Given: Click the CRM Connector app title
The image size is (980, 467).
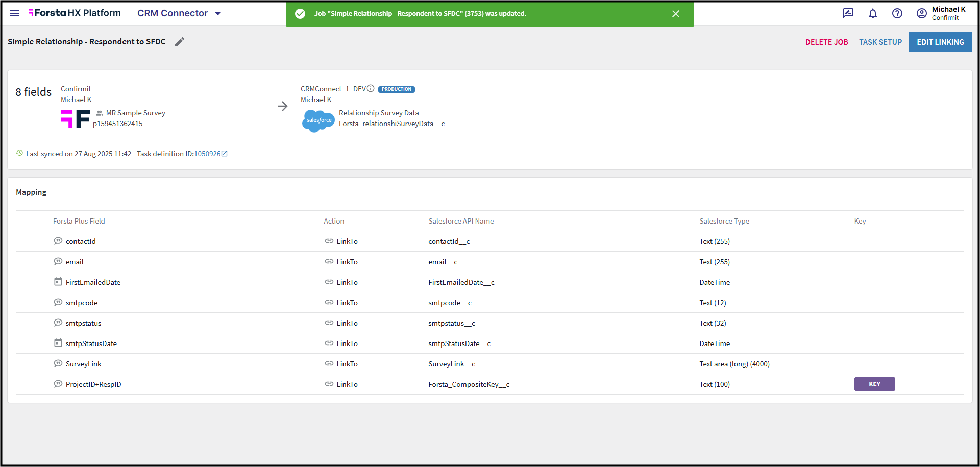Looking at the screenshot, I should point(173,13).
